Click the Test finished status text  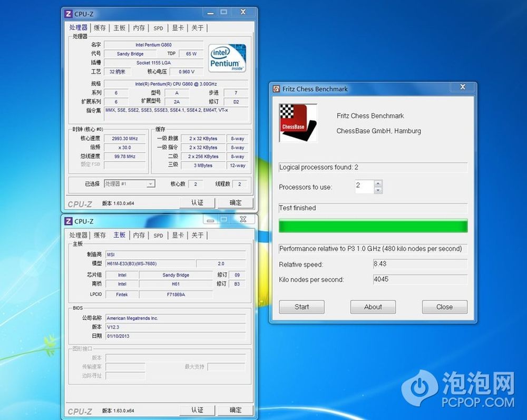click(x=297, y=208)
